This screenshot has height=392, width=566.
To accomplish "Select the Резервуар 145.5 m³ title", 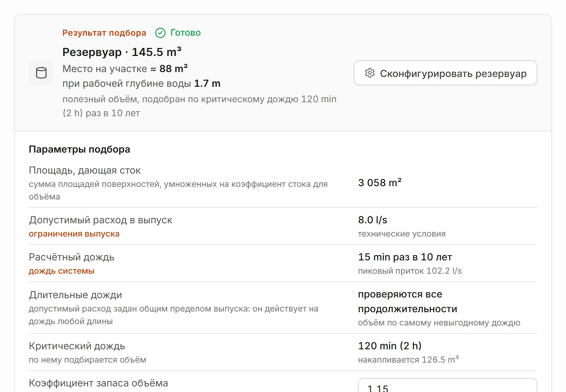I will [122, 52].
